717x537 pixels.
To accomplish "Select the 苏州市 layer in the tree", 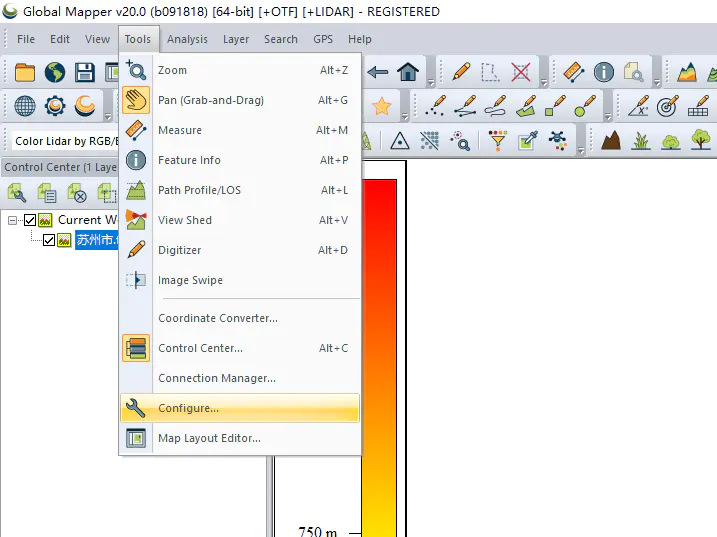I will point(96,240).
